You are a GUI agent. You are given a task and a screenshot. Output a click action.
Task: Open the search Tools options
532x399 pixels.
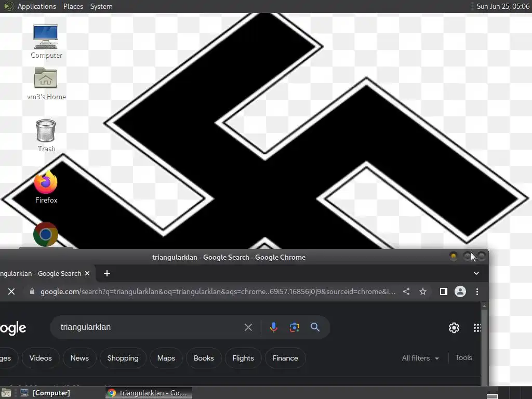pos(463,357)
